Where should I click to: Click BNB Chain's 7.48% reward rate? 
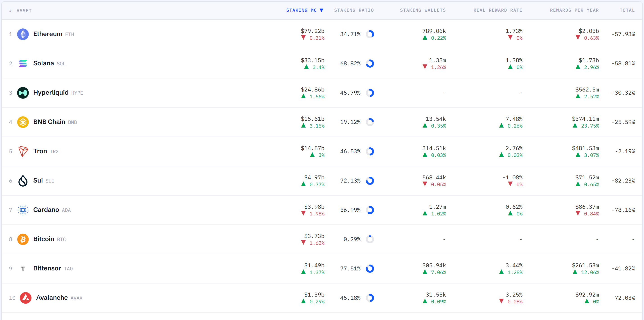pos(514,119)
